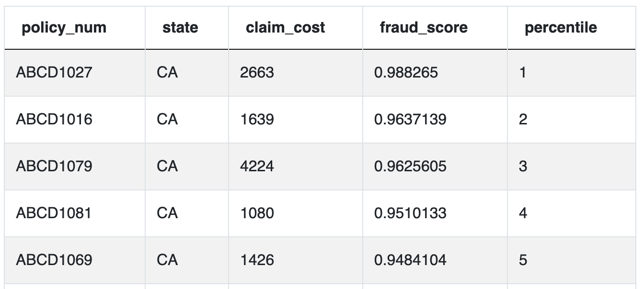Click fraud score 0.9637139 cell
Screen dimensions: 644x289
[x=435, y=120]
